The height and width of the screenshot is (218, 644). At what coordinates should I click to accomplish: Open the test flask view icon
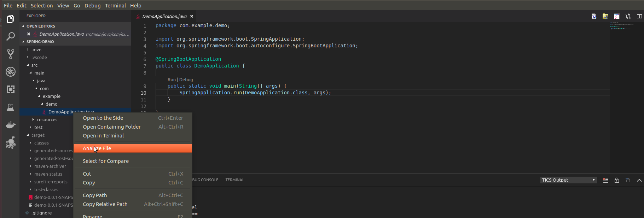tap(11, 107)
